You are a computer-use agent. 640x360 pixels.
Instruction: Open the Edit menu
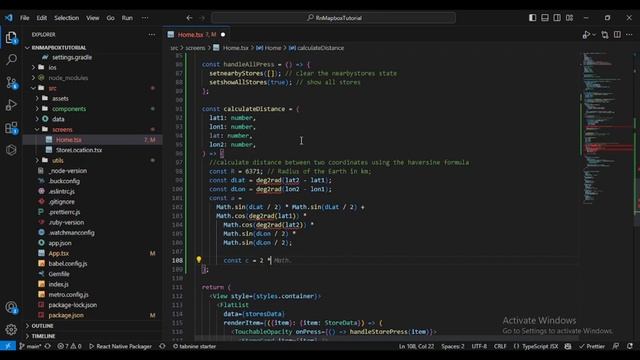tap(42, 18)
